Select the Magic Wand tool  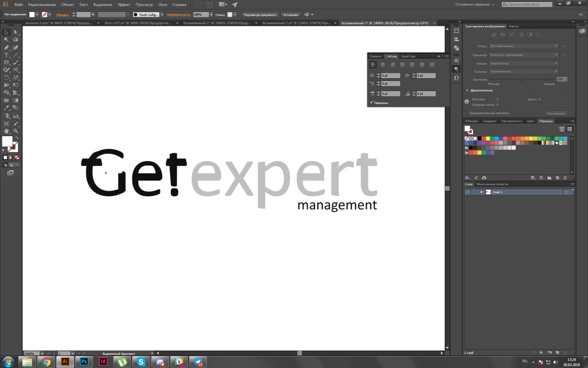click(x=6, y=40)
